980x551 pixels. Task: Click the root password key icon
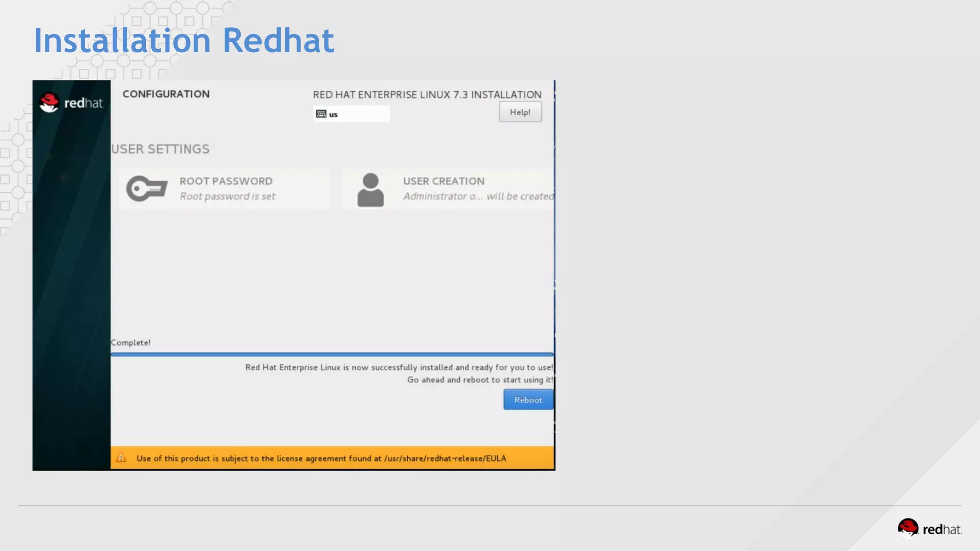click(147, 188)
